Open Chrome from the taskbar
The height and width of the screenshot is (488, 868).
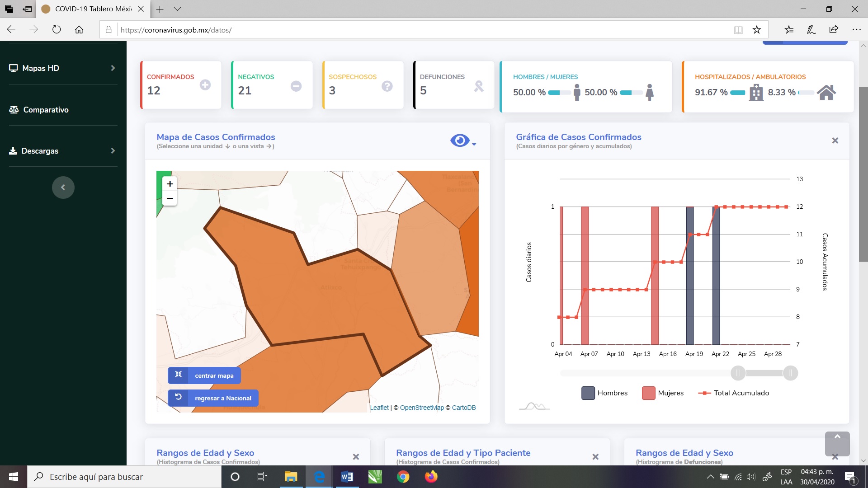[x=403, y=477]
